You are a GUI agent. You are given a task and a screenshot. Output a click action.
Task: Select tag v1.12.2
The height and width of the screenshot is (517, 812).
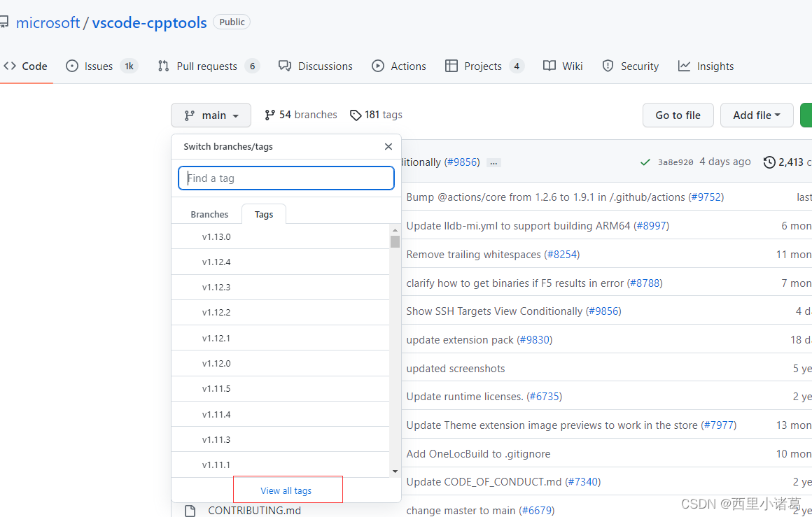pos(280,313)
